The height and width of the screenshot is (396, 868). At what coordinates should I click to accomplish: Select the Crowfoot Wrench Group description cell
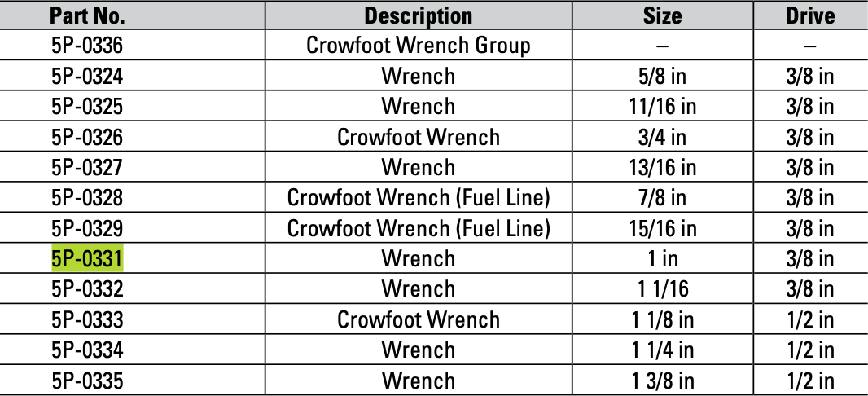(418, 46)
